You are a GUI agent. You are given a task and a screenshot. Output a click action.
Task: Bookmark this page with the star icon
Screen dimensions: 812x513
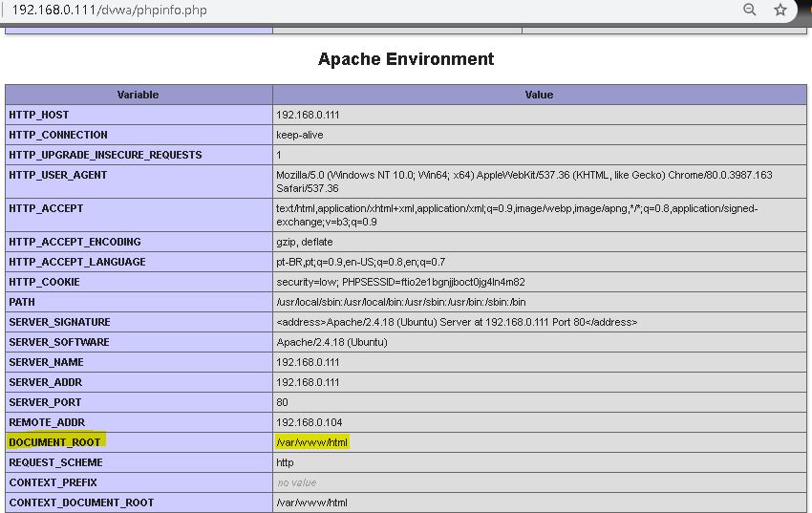point(780,10)
